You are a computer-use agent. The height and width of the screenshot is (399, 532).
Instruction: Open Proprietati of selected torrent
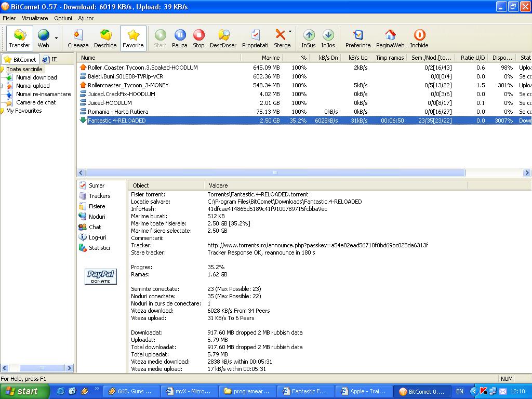(255, 38)
